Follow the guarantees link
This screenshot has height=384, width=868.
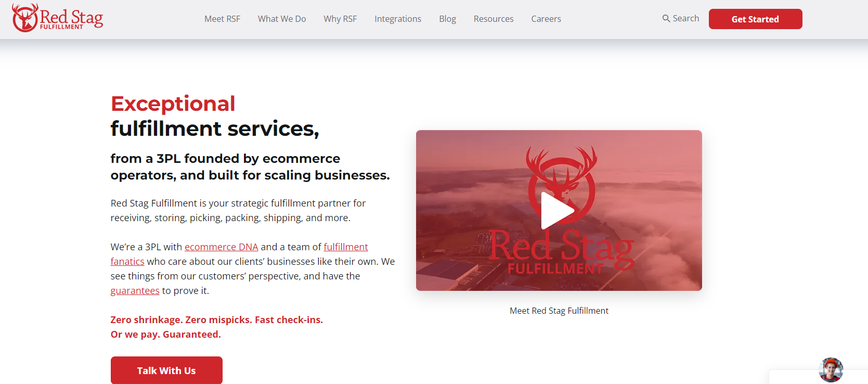coord(135,290)
